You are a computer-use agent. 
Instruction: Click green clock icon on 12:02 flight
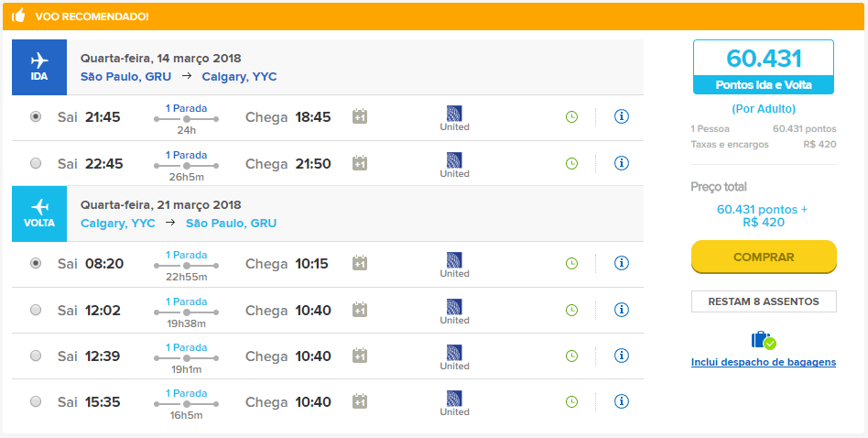click(571, 310)
